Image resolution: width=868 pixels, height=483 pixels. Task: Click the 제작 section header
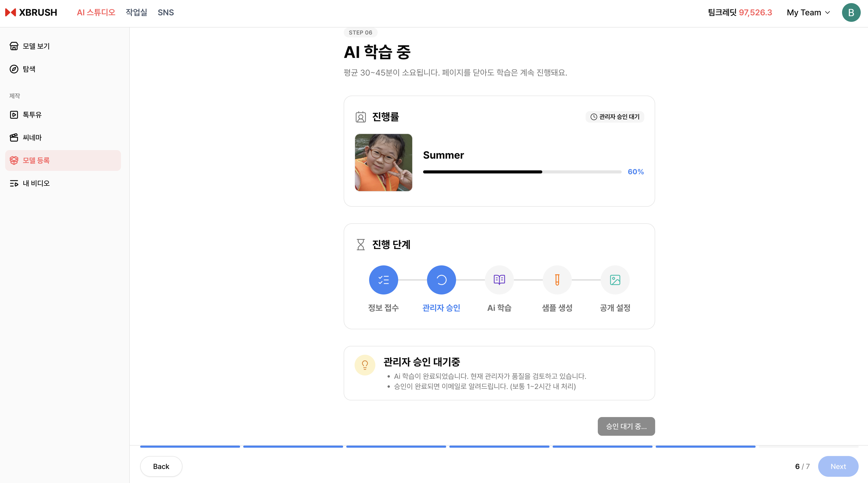point(15,96)
